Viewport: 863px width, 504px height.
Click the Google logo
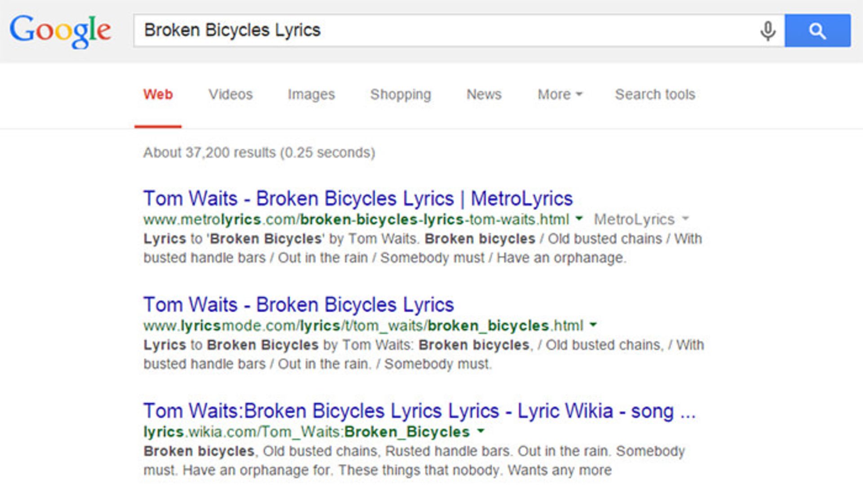[60, 31]
